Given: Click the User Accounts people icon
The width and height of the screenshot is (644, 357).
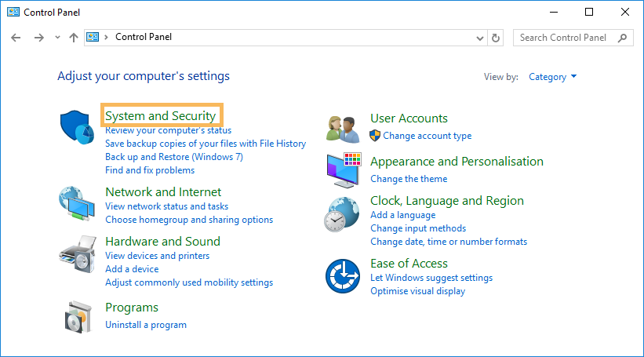Looking at the screenshot, I should [x=343, y=129].
